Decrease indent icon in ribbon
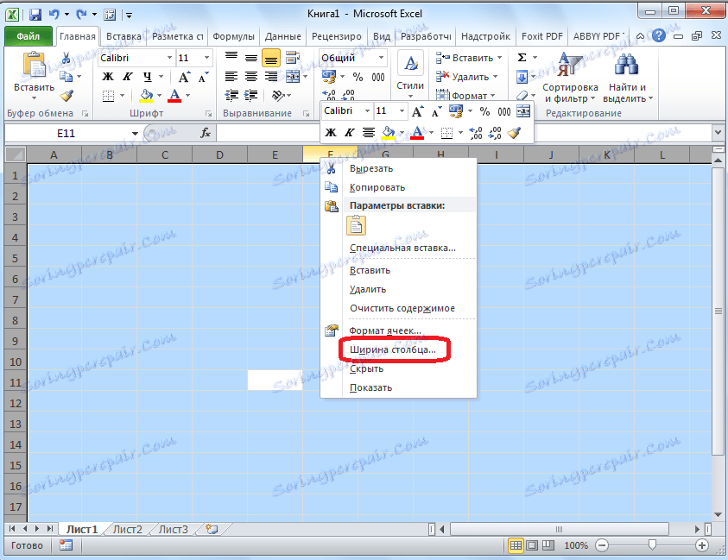 click(231, 96)
